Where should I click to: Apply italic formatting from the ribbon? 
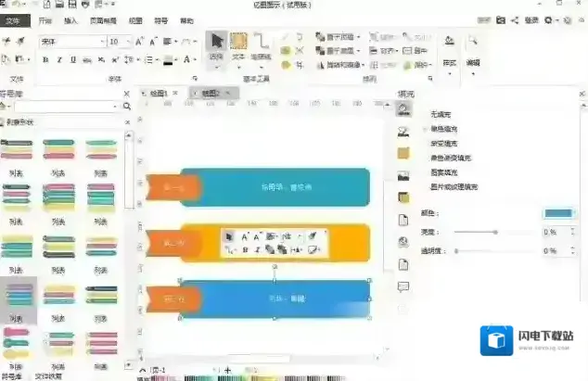[58, 60]
